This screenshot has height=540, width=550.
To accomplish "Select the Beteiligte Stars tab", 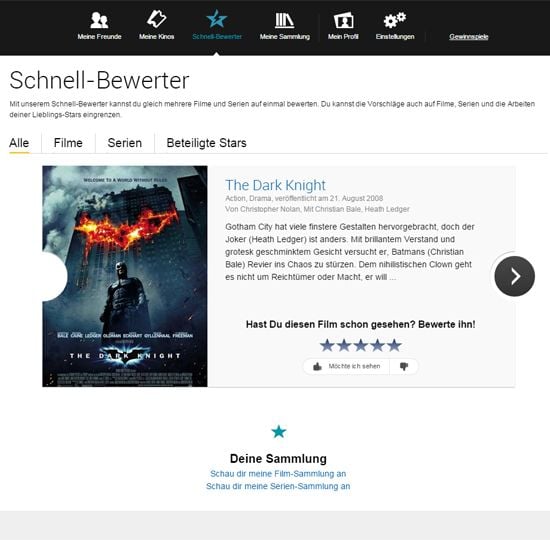I will click(207, 143).
